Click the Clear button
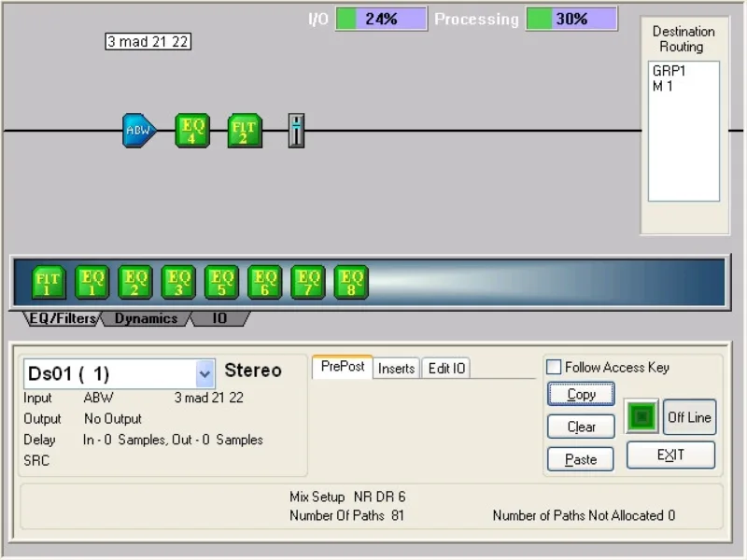The image size is (747, 560). click(x=581, y=427)
